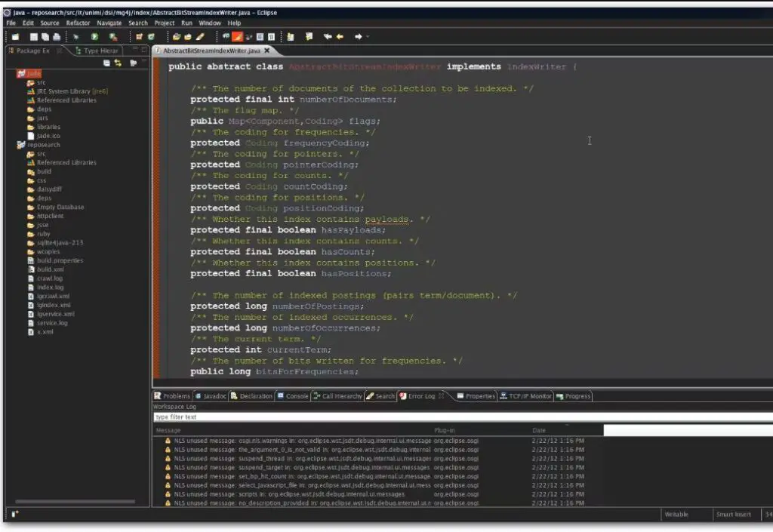
Task: Click the Save toolbar icon
Action: point(33,37)
